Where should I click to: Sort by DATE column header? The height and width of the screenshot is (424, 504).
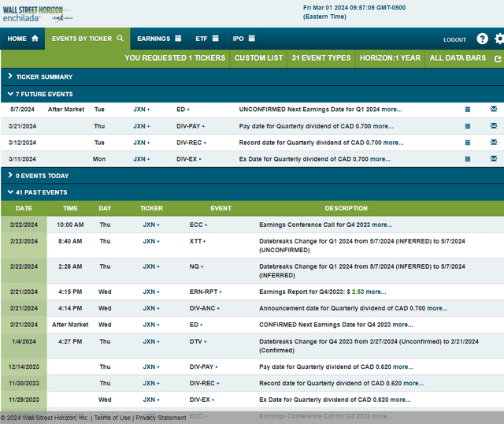24,209
